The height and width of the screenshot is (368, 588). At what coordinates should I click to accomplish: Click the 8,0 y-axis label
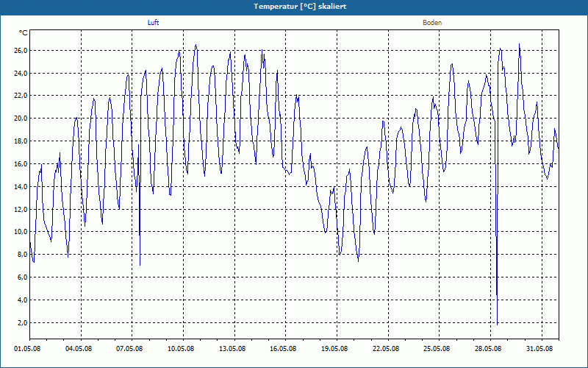click(x=23, y=255)
